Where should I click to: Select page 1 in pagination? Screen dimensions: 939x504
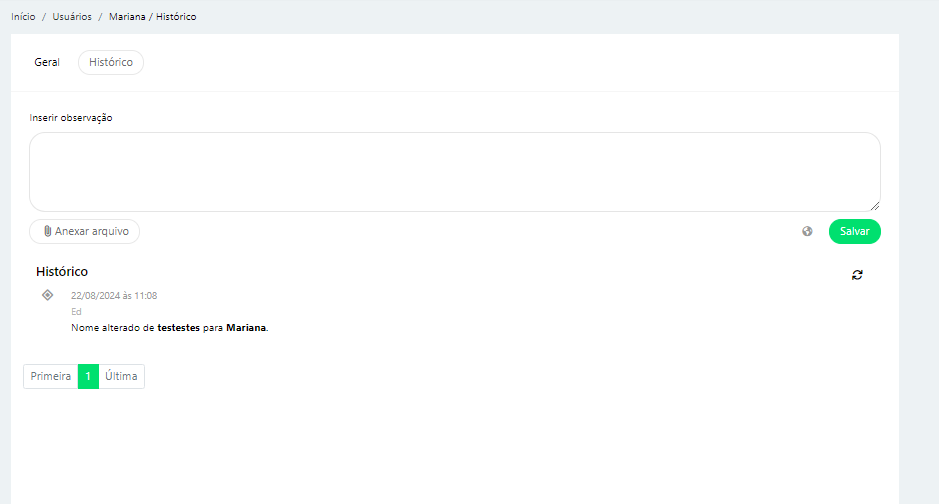coord(88,376)
